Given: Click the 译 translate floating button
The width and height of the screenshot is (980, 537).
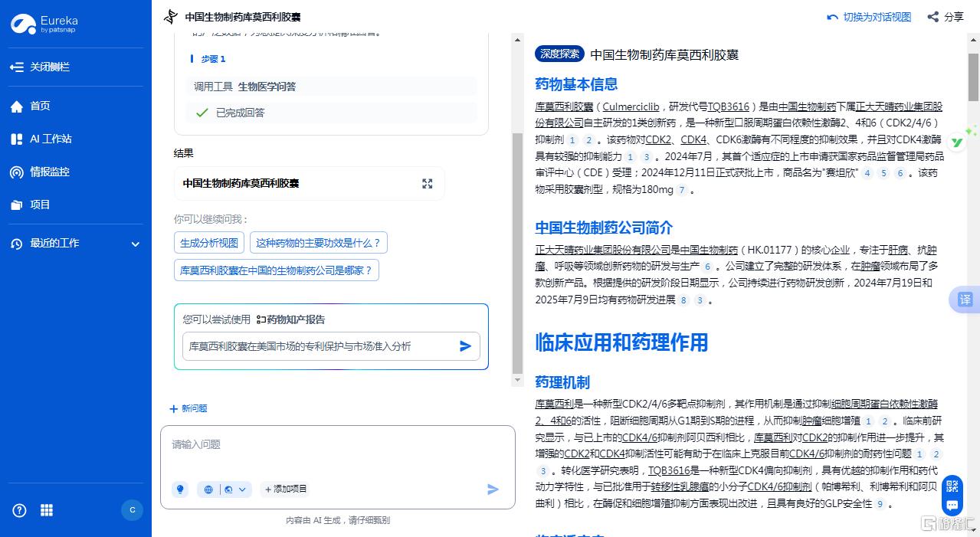Looking at the screenshot, I should click(x=965, y=300).
